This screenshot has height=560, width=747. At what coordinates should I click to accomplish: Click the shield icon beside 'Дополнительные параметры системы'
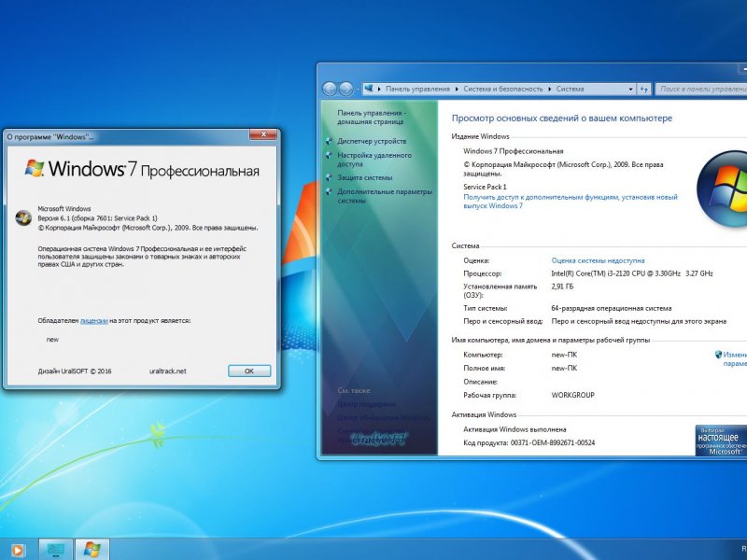(329, 192)
